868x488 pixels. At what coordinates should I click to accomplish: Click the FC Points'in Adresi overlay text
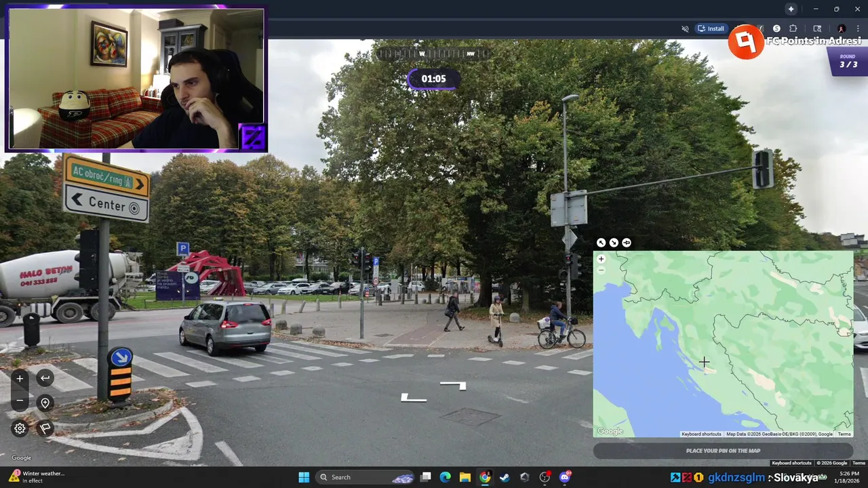tap(813, 41)
